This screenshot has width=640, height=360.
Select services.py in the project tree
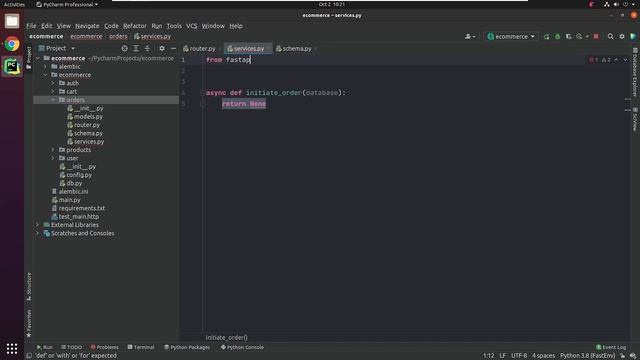(89, 142)
